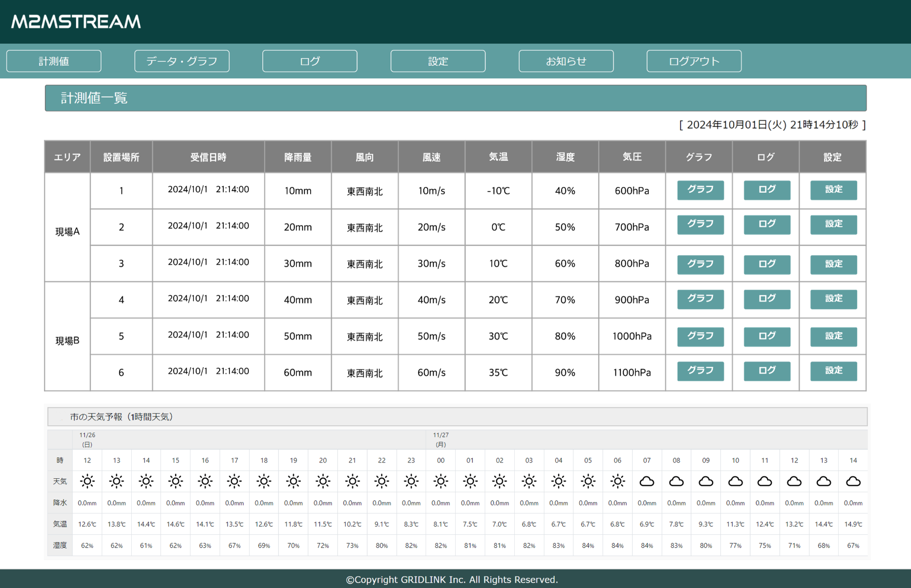Click the sunny icon at hour 19
Image resolution: width=911 pixels, height=588 pixels.
293,481
